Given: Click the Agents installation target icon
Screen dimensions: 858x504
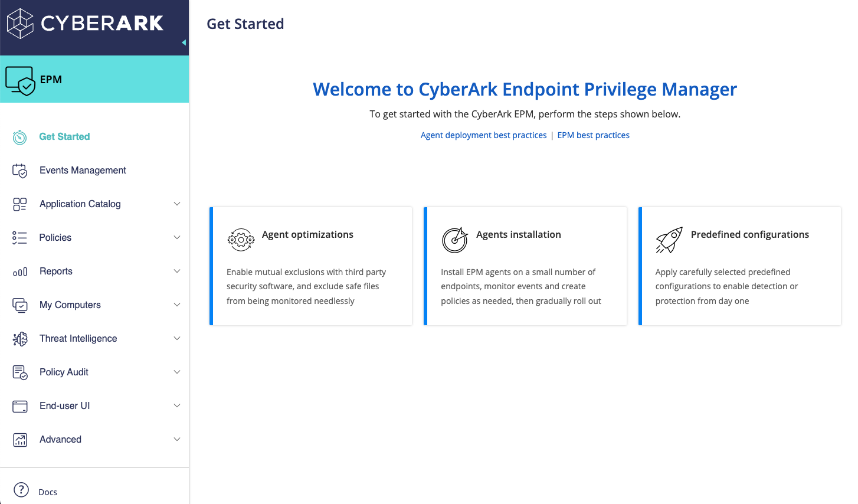Looking at the screenshot, I should [x=454, y=240].
